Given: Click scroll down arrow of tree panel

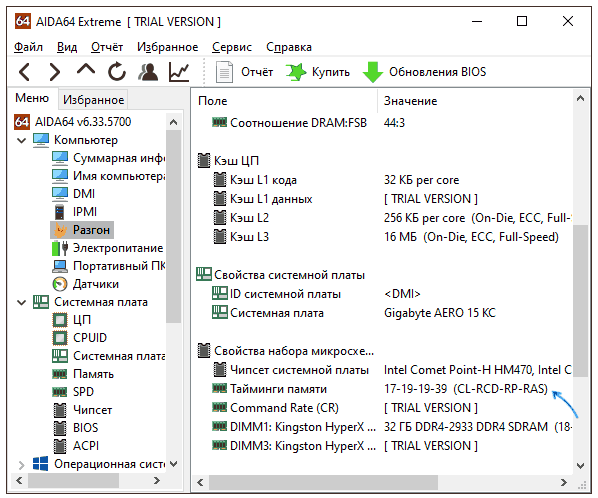Looking at the screenshot, I should click(x=174, y=464).
